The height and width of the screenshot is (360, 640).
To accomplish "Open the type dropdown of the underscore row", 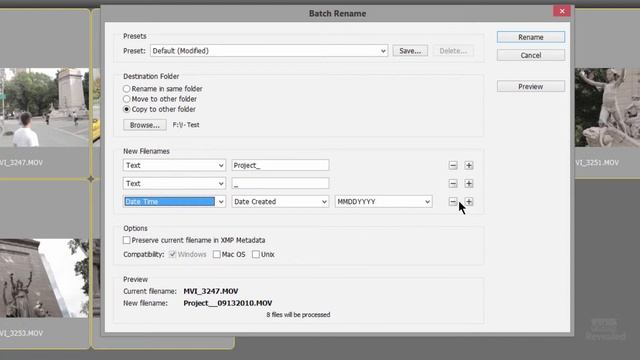I will point(174,183).
